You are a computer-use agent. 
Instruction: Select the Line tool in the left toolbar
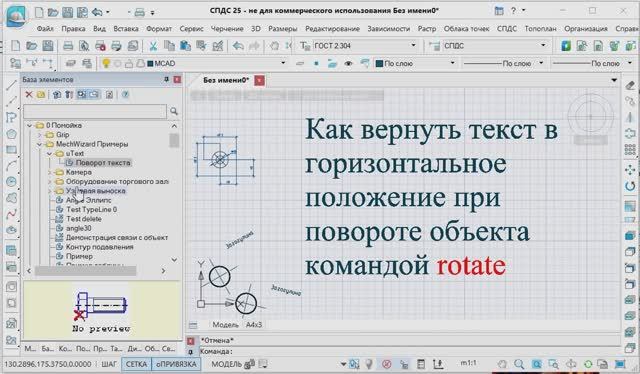[11, 85]
